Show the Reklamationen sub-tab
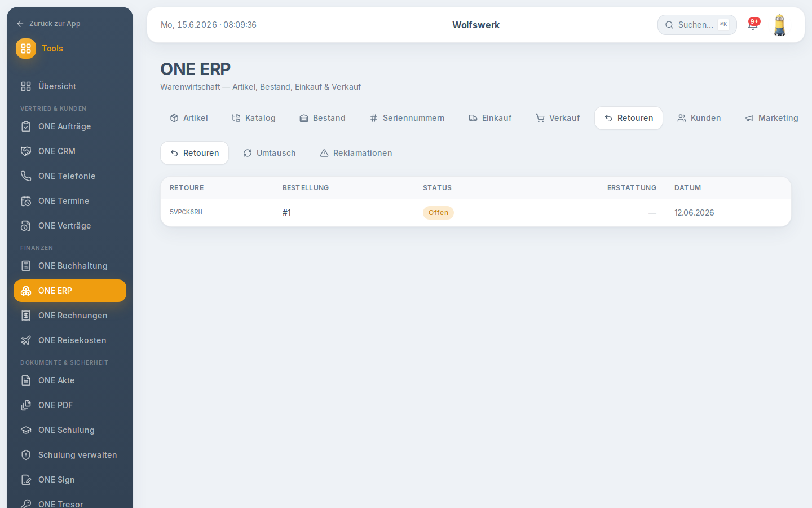The image size is (812, 508). (356, 153)
